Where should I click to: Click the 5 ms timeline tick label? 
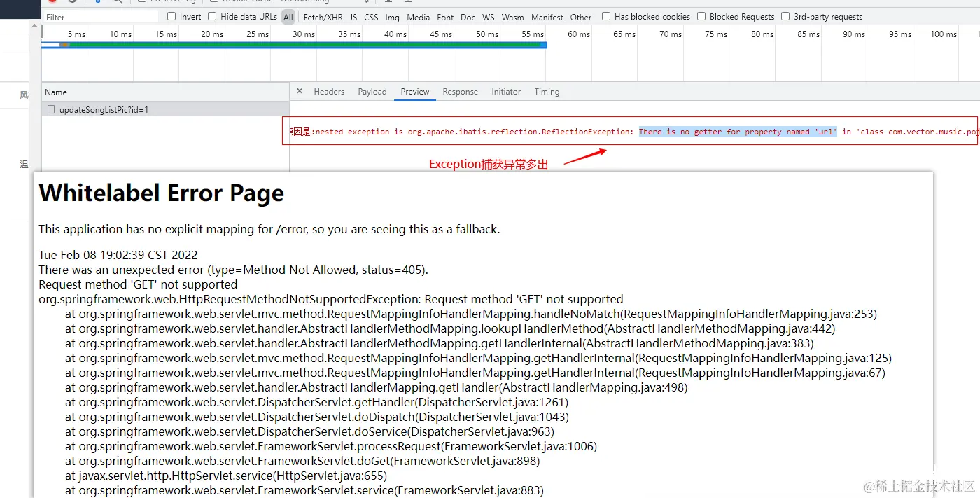click(76, 34)
